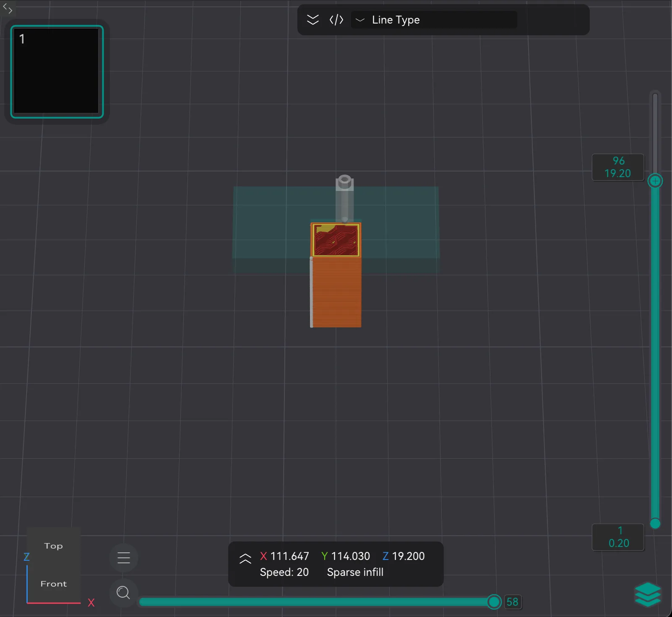Click the magnifier zoom icon
The height and width of the screenshot is (617, 672).
pyautogui.click(x=123, y=593)
